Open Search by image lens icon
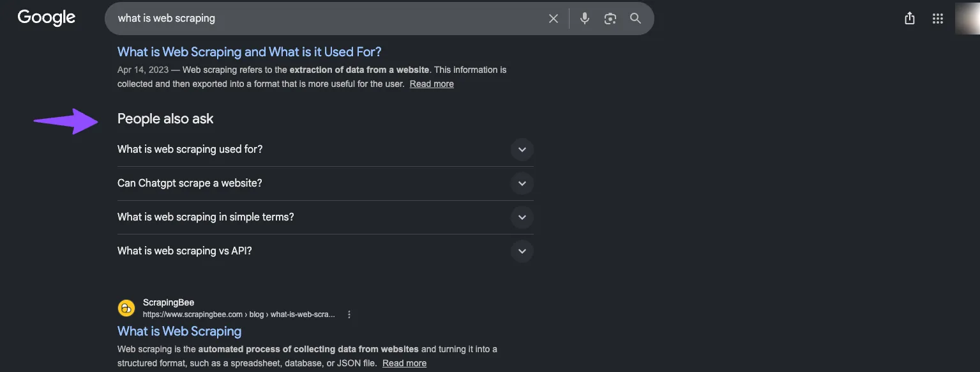Image resolution: width=980 pixels, height=372 pixels. 610,19
